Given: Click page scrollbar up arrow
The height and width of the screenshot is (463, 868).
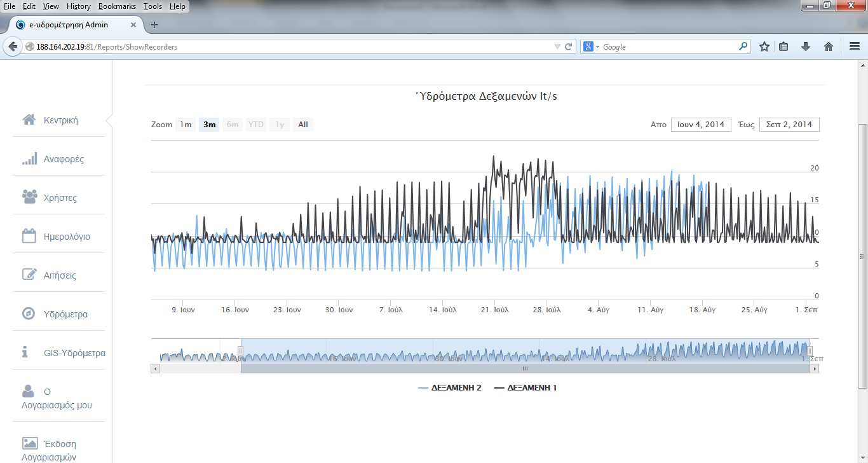Looking at the screenshot, I should pyautogui.click(x=862, y=66).
